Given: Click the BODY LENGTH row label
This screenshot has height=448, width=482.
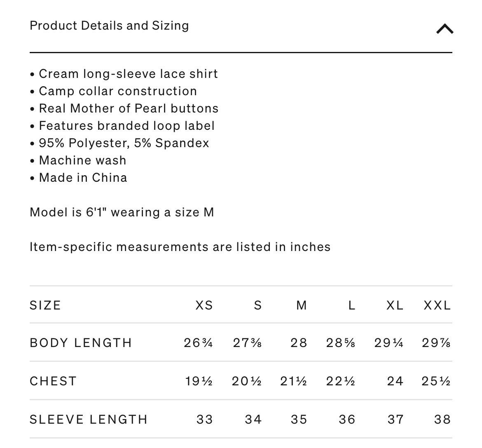Looking at the screenshot, I should click(x=81, y=343).
